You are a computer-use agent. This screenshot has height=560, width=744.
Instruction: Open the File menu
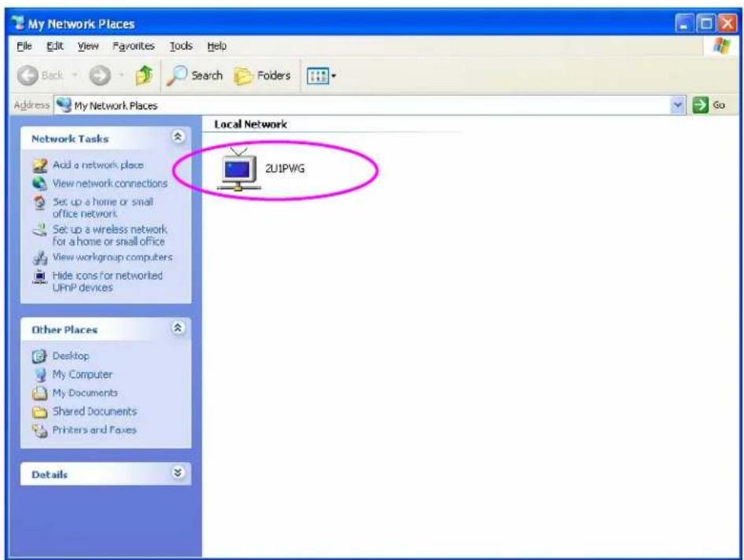[24, 46]
